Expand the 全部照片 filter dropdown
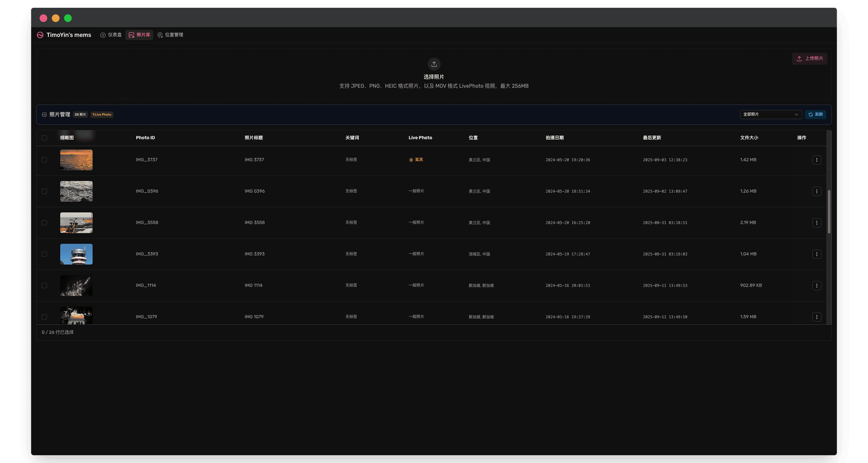The height and width of the screenshot is (463, 868). (x=770, y=115)
